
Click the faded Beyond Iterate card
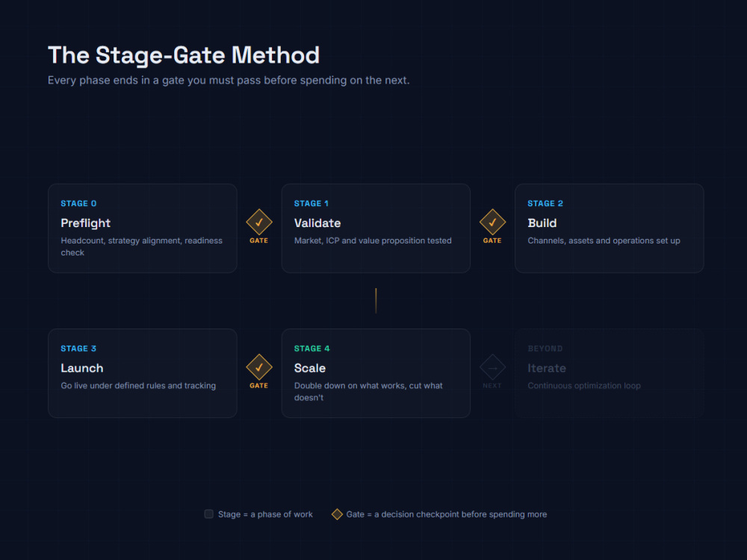610,373
